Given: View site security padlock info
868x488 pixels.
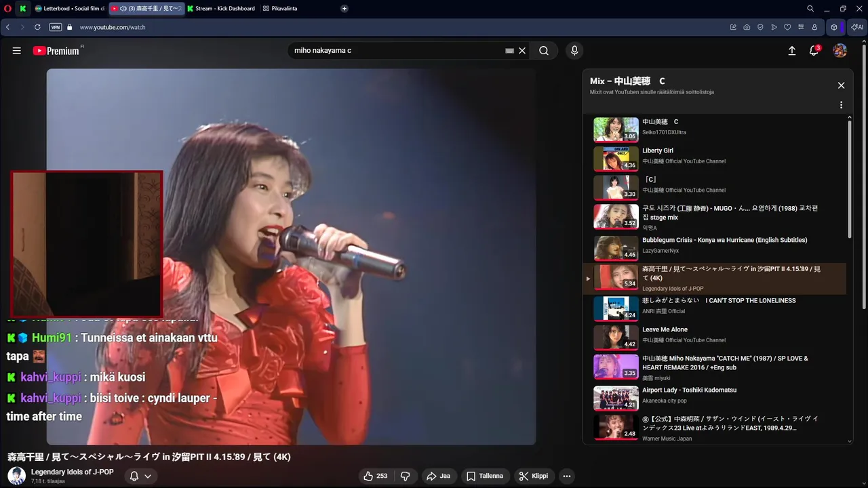Looking at the screenshot, I should (69, 27).
